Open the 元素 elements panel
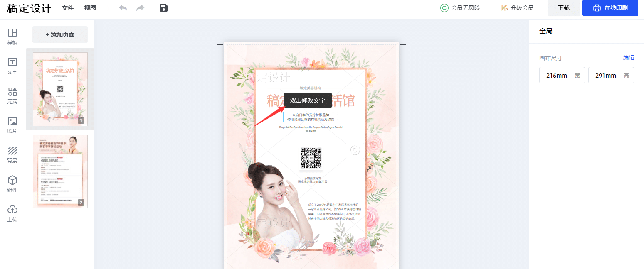This screenshot has width=644, height=269. (x=12, y=95)
